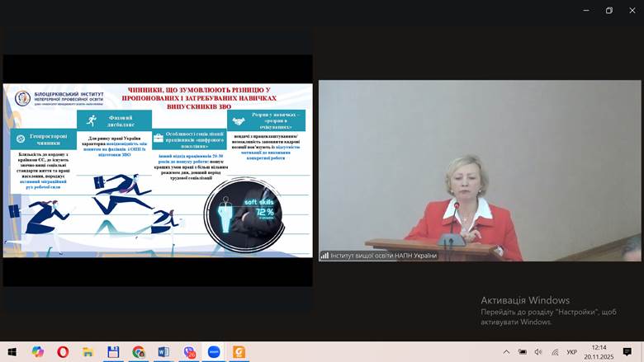Open the battery status tray icon
The width and height of the screenshot is (644, 362).
click(x=523, y=351)
